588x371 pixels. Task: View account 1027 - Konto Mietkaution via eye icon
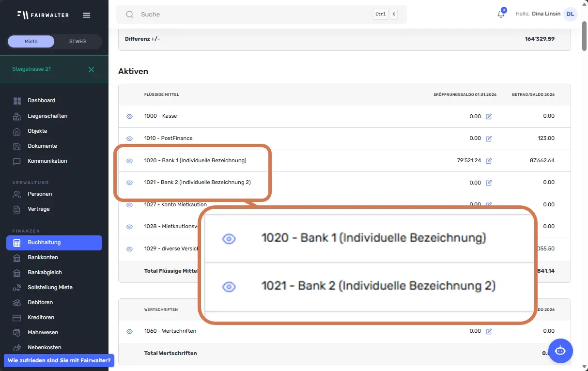[129, 205]
